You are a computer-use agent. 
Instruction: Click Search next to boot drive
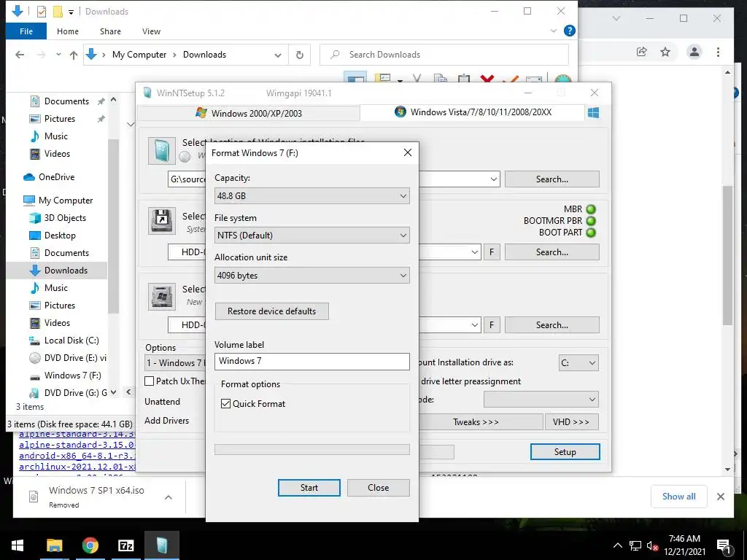pyautogui.click(x=552, y=252)
